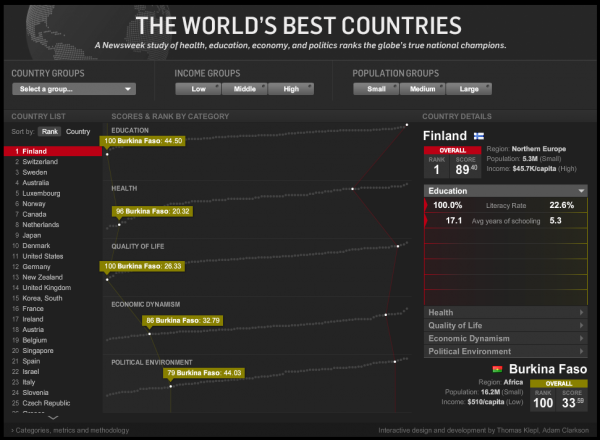
Task: Select Japan in the country list
Action: point(53,235)
